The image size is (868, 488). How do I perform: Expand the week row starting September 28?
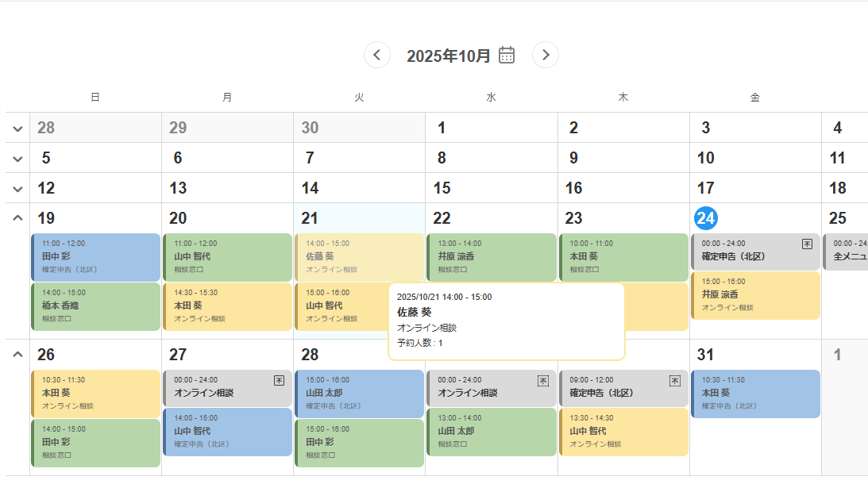(17, 128)
